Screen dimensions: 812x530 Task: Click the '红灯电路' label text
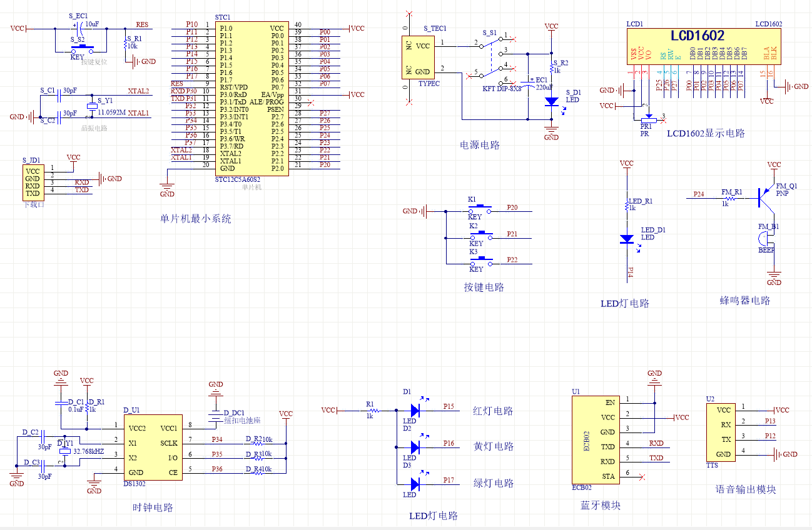494,411
